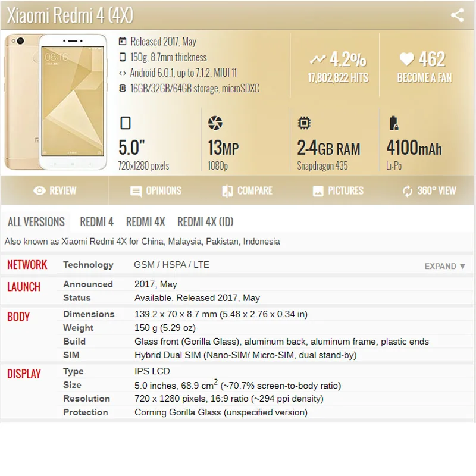Viewport: 476px width, 476px height.
Task: Click the Compare phones icon
Action: tap(227, 191)
